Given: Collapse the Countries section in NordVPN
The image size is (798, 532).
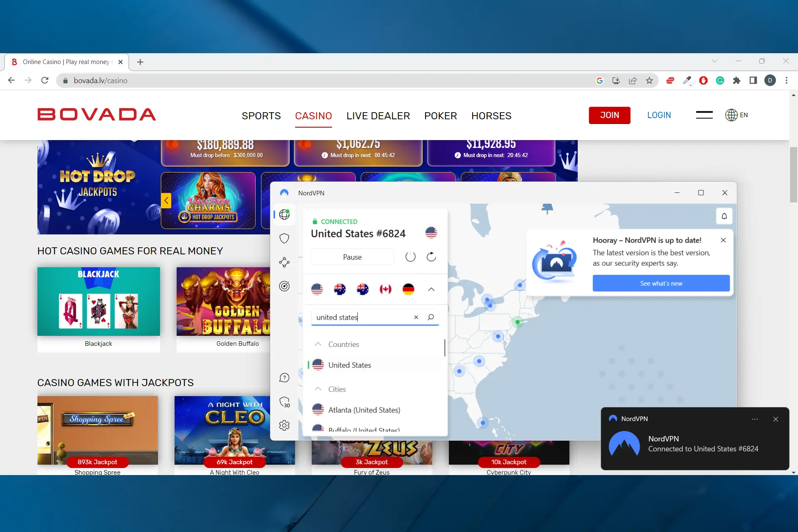Looking at the screenshot, I should point(318,344).
